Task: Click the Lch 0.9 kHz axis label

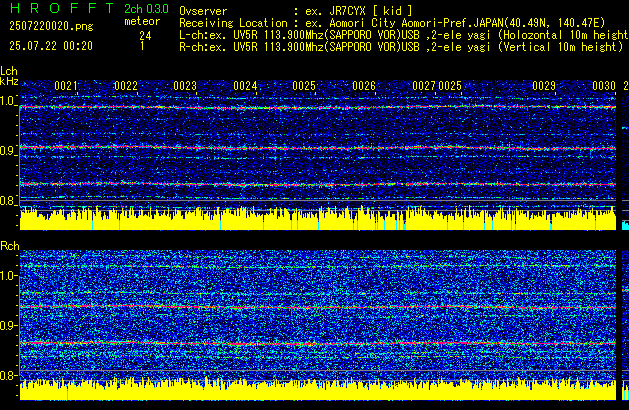Action: point(8,151)
